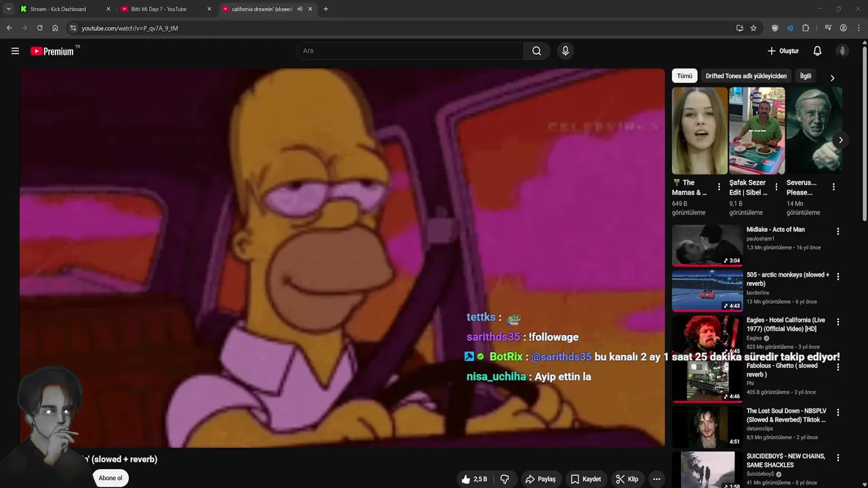Open options for The Lost Soul Down video
This screenshot has height=488, width=868.
(x=838, y=412)
